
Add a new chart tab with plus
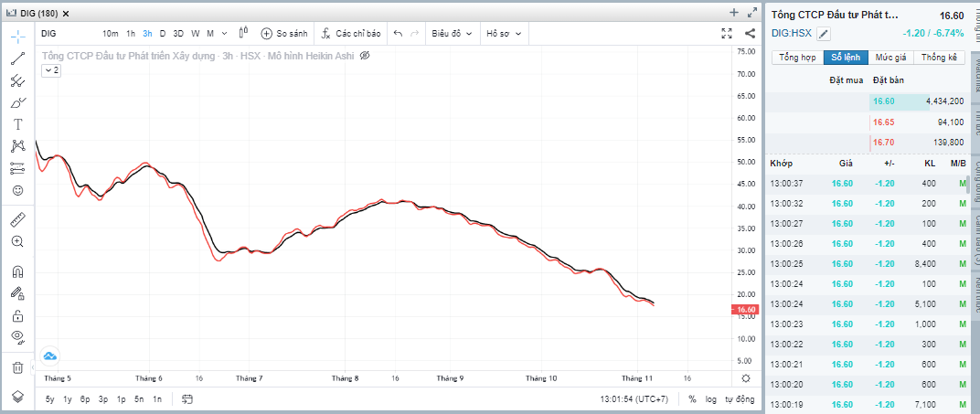pos(734,13)
